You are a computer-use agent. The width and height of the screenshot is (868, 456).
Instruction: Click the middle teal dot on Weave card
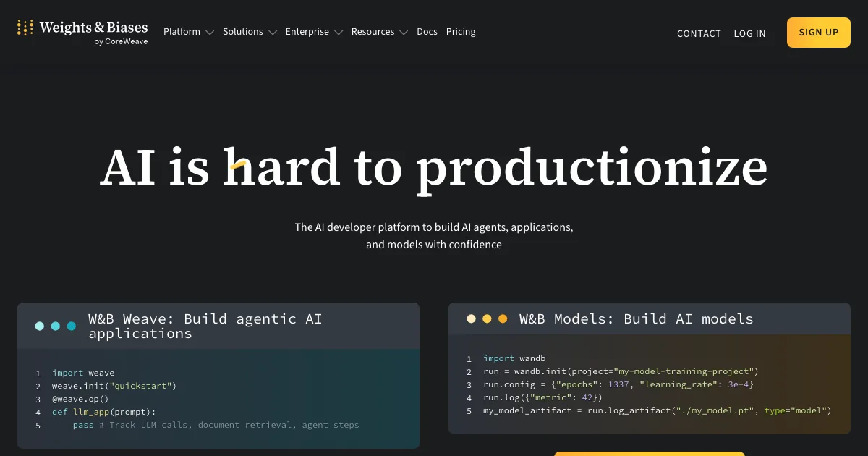56,326
